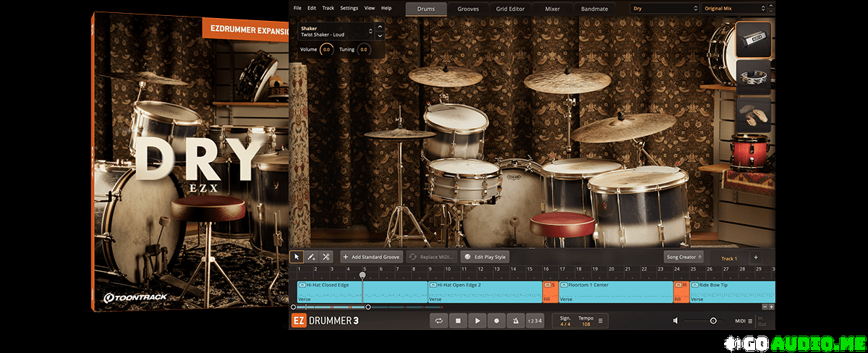This screenshot has width=868, height=353.
Task: Select the arrow pointer tool
Action: (x=297, y=257)
